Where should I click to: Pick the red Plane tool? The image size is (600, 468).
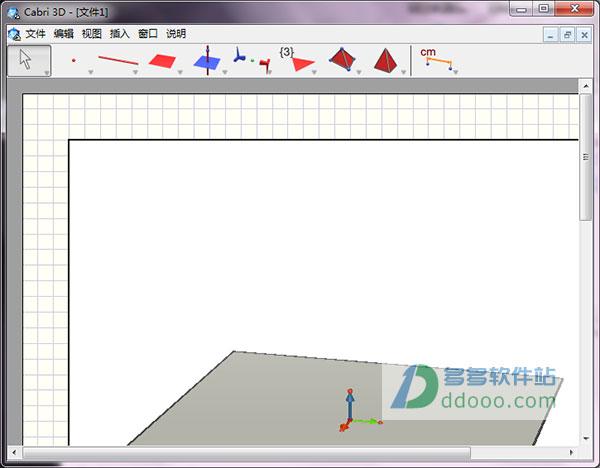162,60
